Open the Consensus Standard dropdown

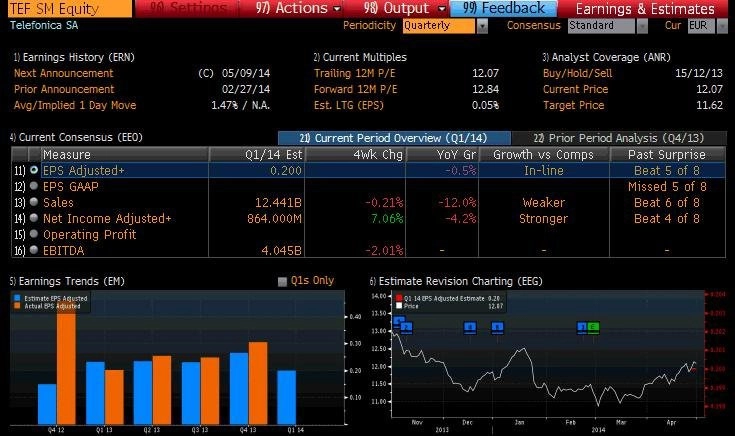(x=608, y=26)
